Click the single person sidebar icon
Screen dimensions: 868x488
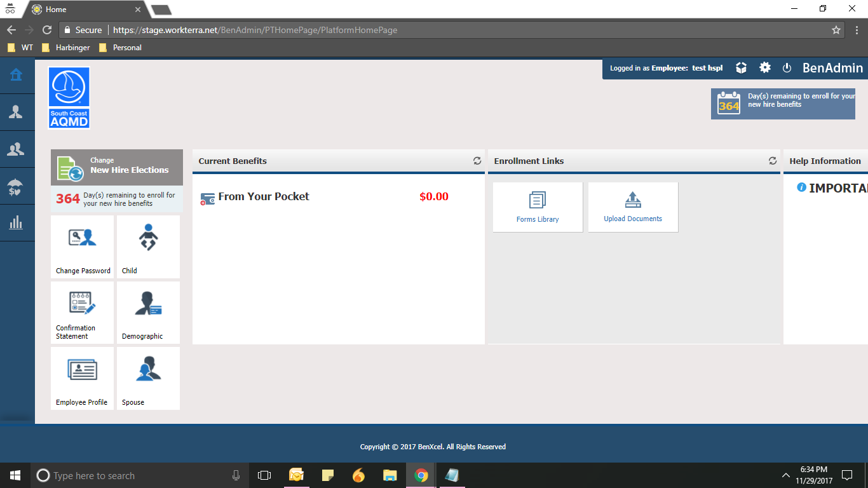[x=16, y=112]
